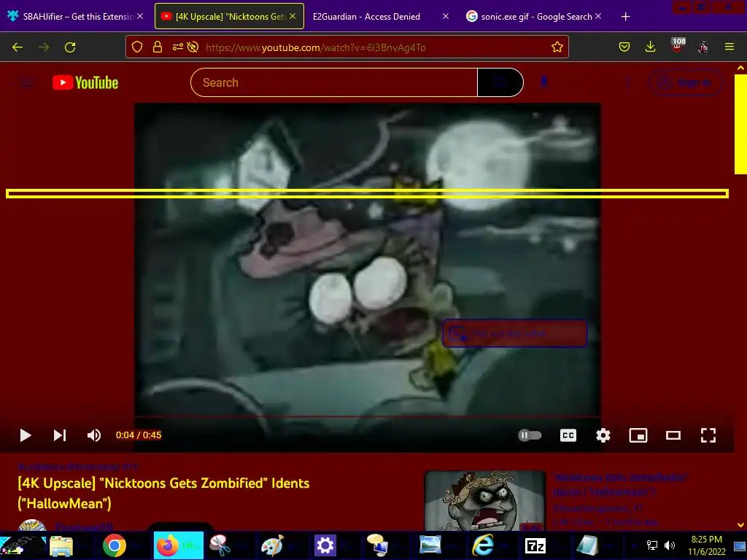Open taskbar clock showing 8:25 PM
The image size is (747, 560).
pos(706,545)
